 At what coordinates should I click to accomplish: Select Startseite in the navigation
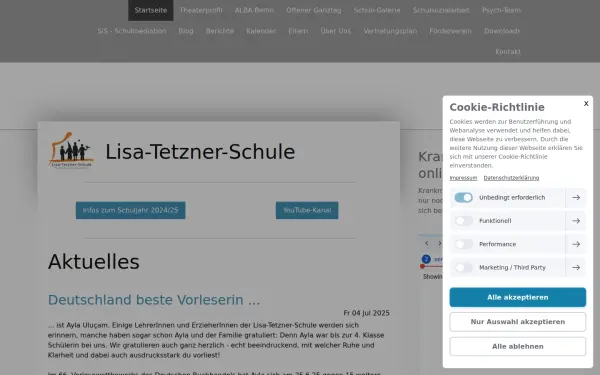pos(151,10)
